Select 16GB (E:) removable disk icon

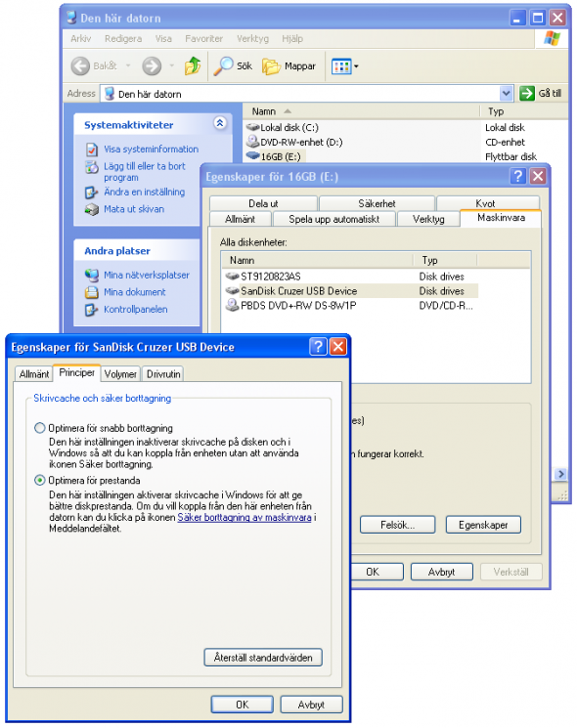[252, 156]
